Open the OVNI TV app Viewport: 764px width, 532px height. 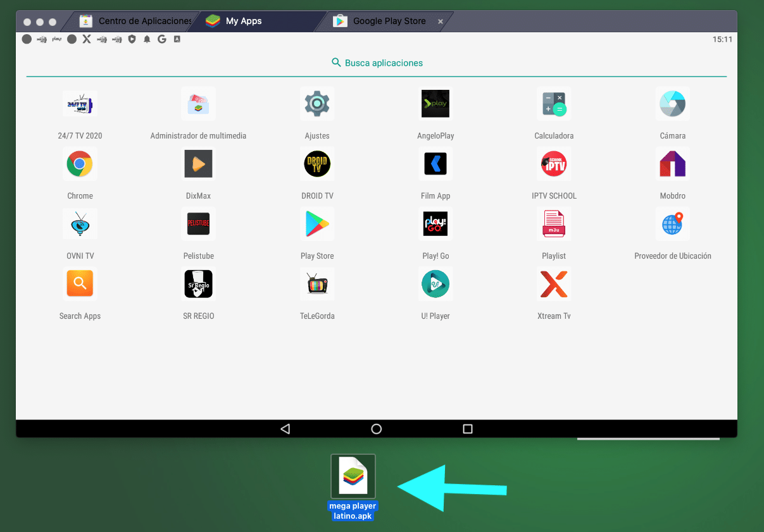(80, 224)
